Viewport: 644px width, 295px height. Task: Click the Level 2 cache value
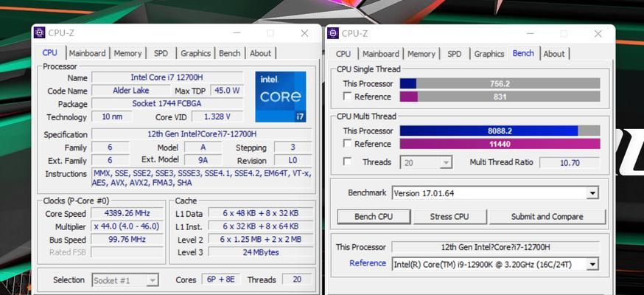pyautogui.click(x=261, y=239)
